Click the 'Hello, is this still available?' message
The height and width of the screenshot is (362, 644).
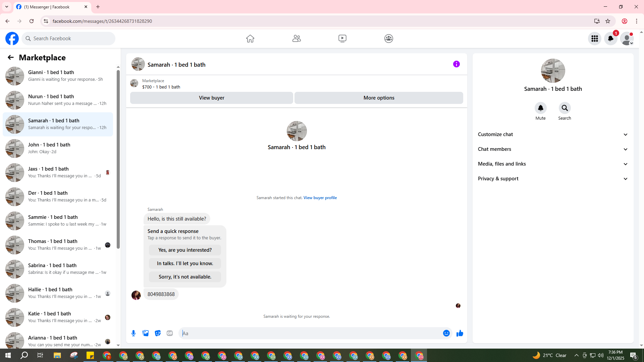coord(177,219)
